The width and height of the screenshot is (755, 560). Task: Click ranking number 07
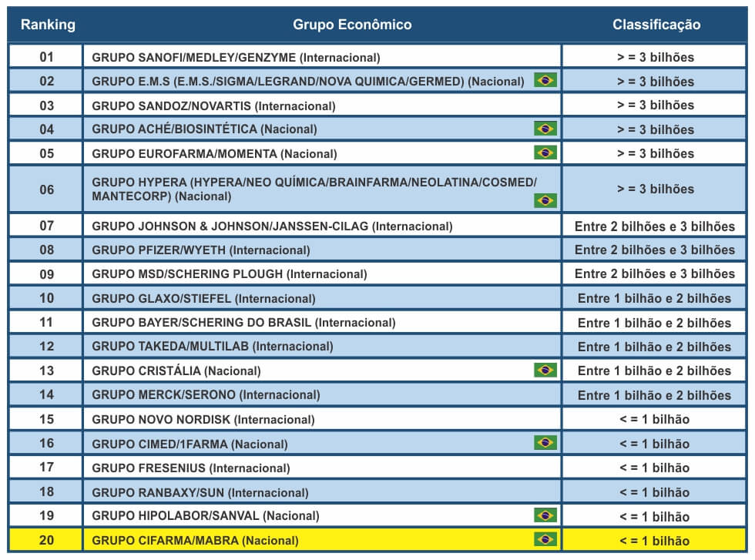pos(47,226)
